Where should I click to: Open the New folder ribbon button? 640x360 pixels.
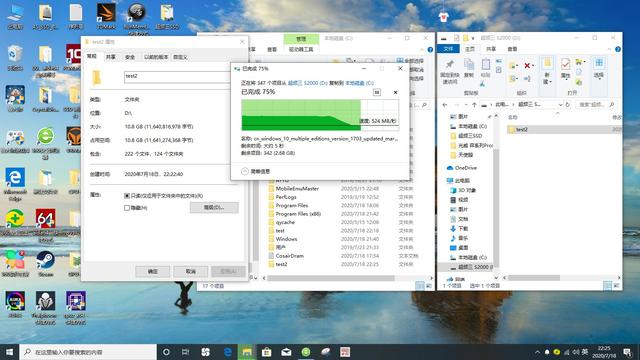click(x=547, y=71)
